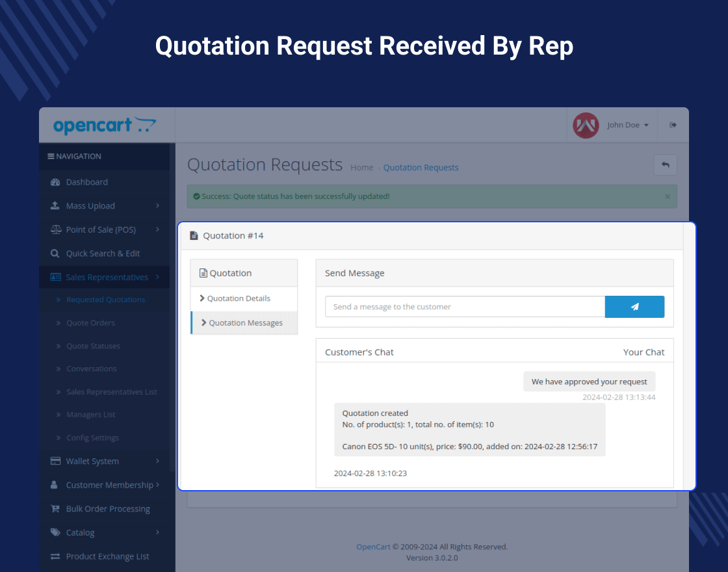Click the Quotation panel file icon
728x572 pixels.
[x=203, y=273]
